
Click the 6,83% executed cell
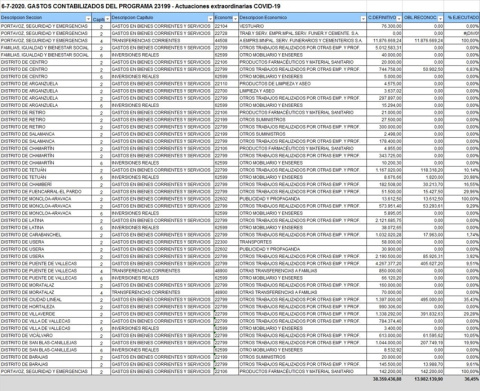click(462, 69)
